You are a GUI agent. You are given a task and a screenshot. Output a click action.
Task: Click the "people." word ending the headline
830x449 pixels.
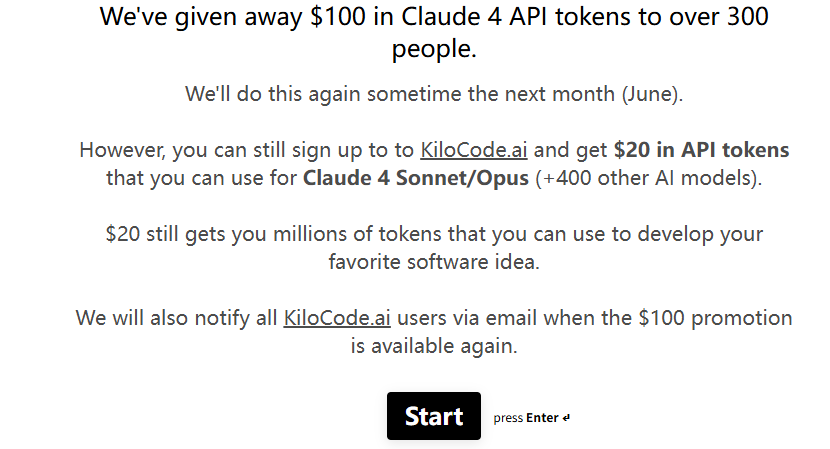[434, 49]
